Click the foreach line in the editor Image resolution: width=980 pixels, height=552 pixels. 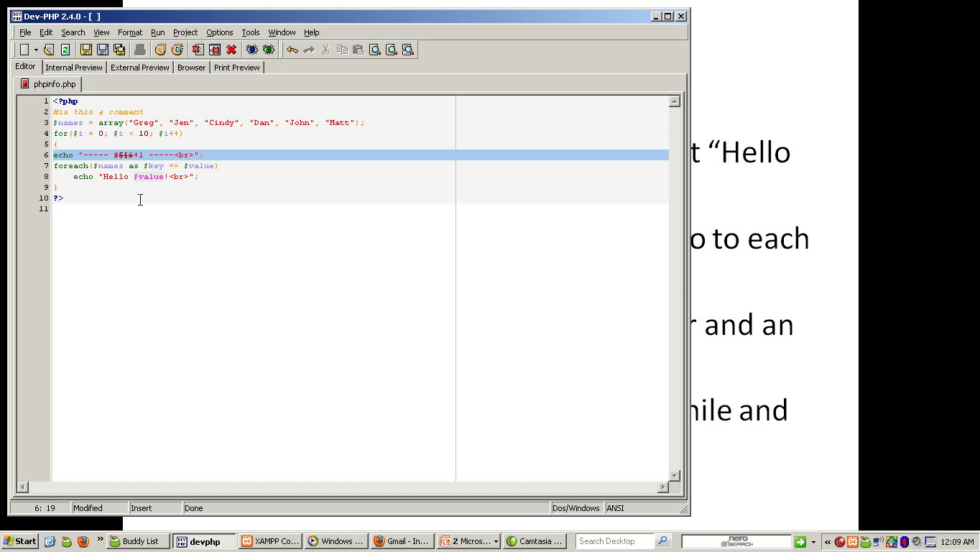[135, 166]
